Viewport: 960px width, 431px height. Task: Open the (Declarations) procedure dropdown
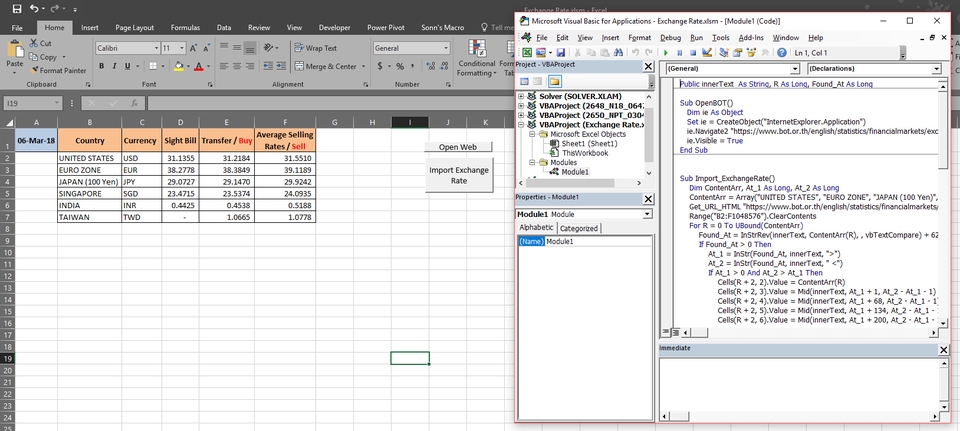pos(937,69)
